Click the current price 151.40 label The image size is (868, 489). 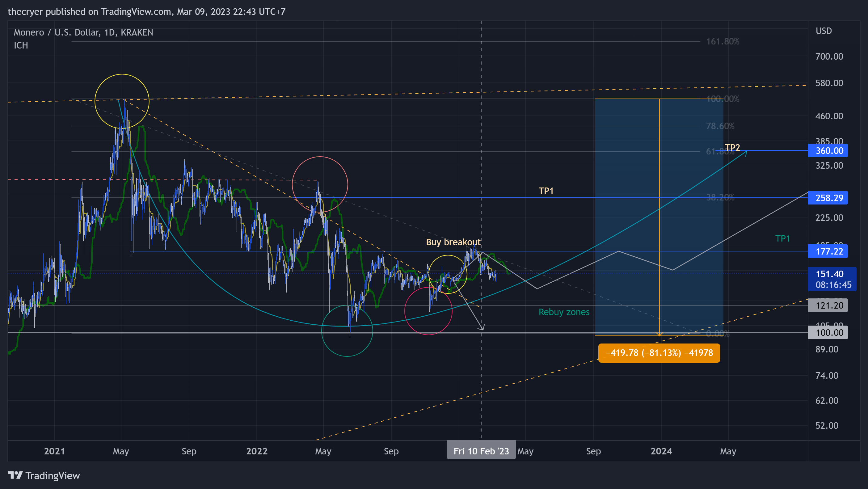832,279
